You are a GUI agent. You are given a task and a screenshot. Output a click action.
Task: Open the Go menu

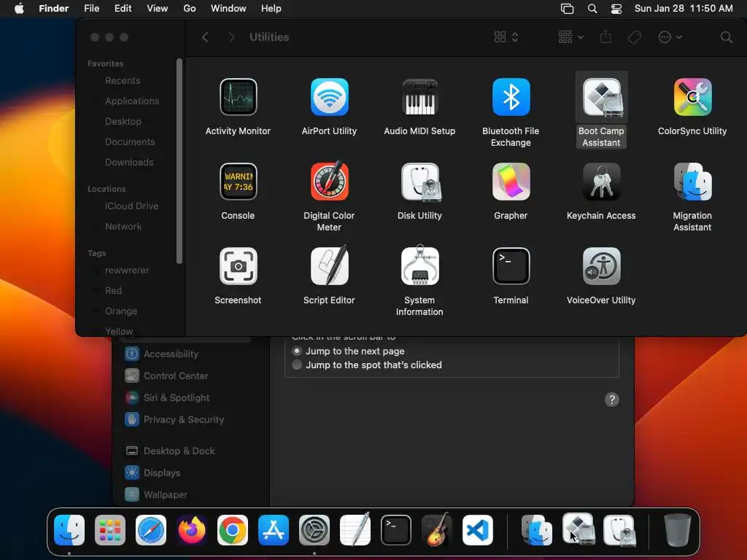tap(190, 9)
